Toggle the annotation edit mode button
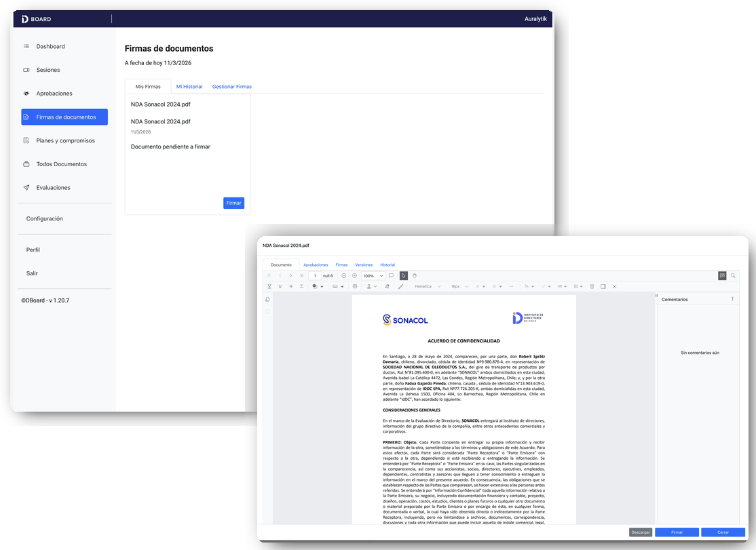Viewport: 756px width, 550px height. 722,275
